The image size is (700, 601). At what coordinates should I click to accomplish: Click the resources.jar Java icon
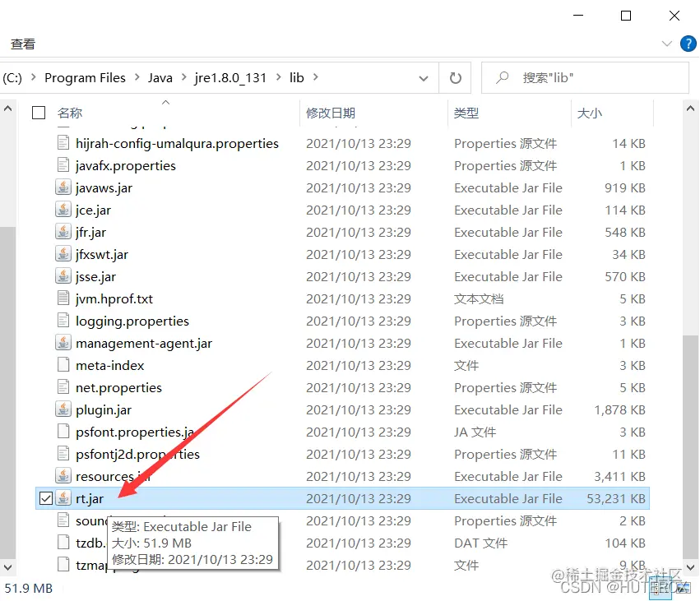[x=63, y=476]
